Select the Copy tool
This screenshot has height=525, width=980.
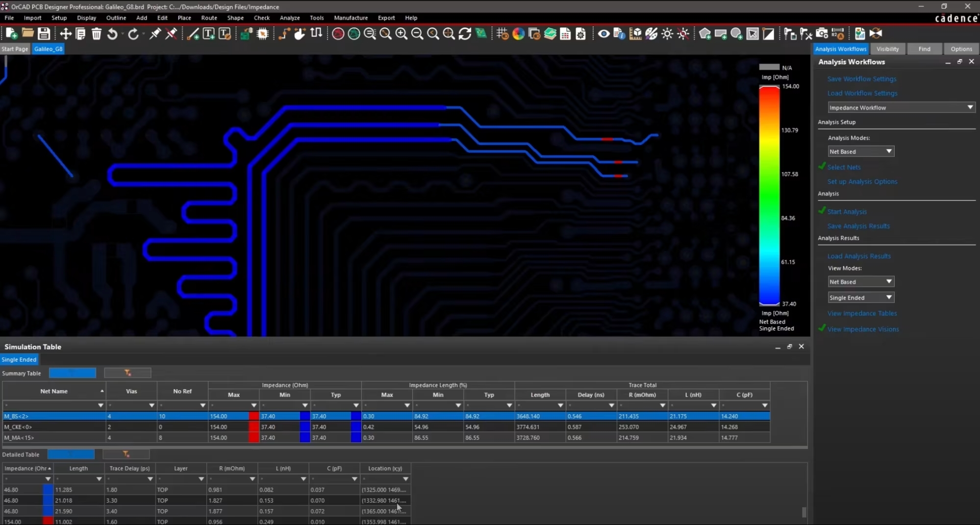click(x=81, y=33)
